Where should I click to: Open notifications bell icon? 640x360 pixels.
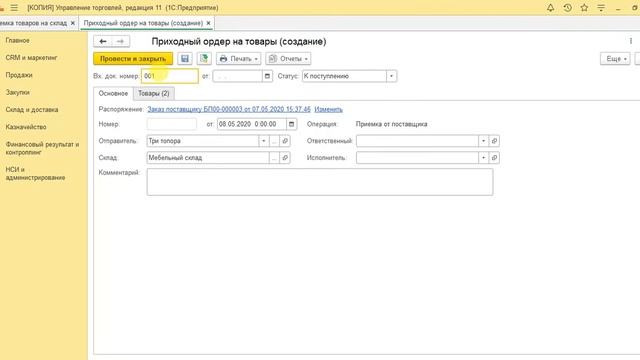[x=550, y=8]
